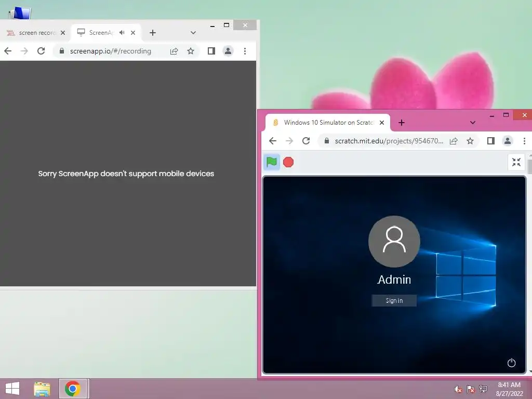Open File Explorer from the taskbar
This screenshot has width=532, height=399.
point(42,389)
